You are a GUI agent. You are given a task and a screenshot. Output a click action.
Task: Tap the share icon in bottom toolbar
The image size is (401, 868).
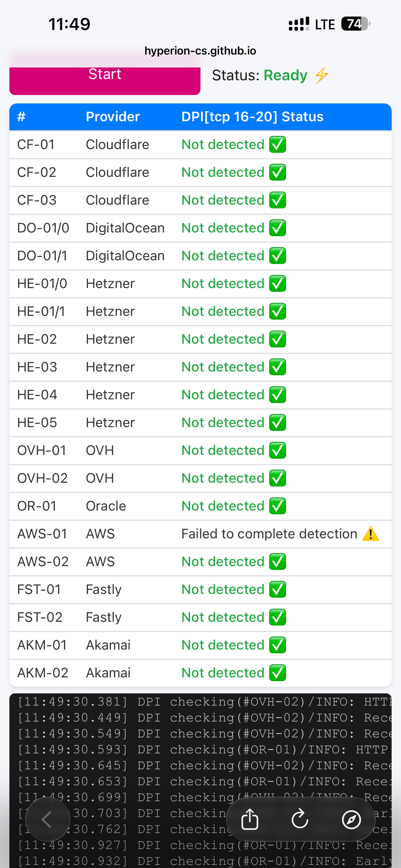click(x=250, y=819)
